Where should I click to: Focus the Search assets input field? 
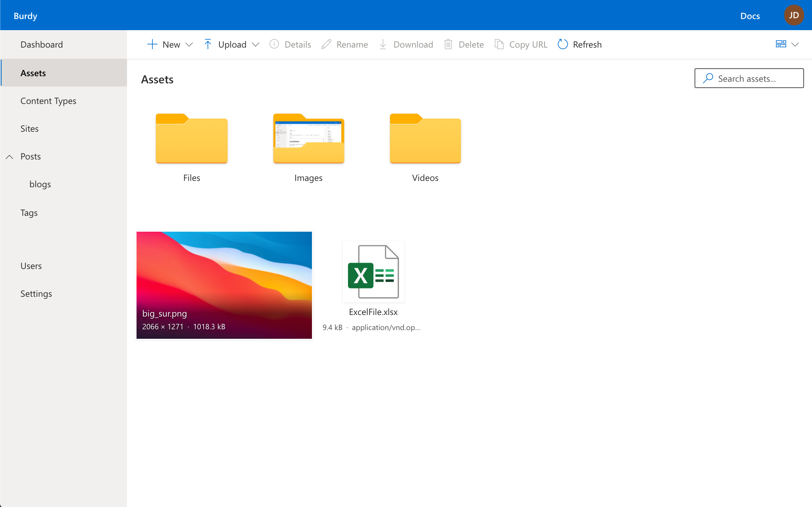pos(754,79)
